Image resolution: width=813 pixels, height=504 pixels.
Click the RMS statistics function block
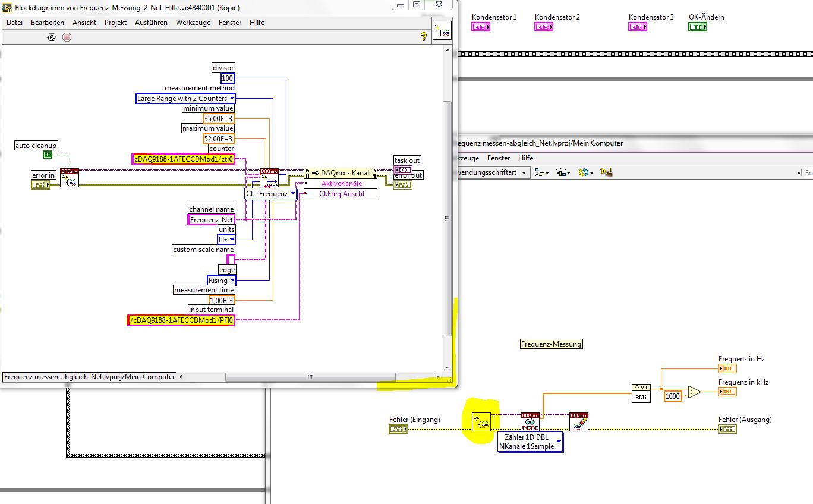pyautogui.click(x=641, y=392)
